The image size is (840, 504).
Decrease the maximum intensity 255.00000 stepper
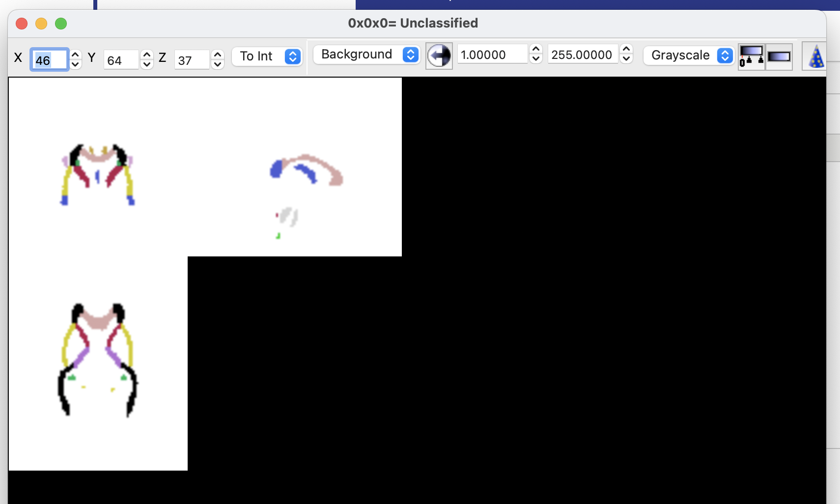point(626,59)
